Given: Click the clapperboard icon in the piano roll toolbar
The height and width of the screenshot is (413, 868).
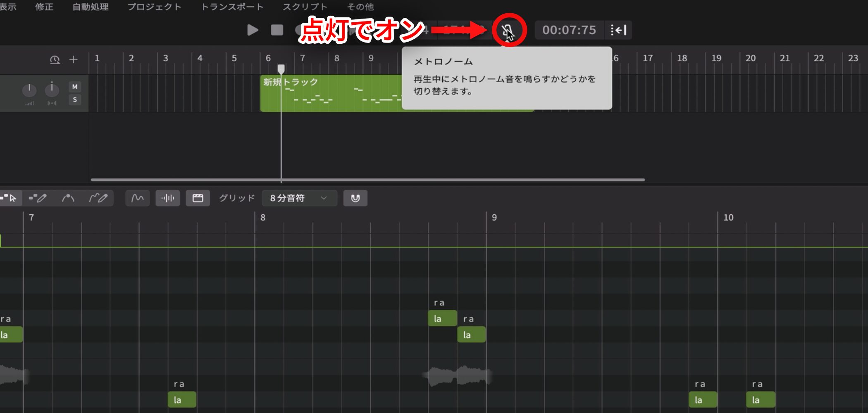Looking at the screenshot, I should coord(198,198).
